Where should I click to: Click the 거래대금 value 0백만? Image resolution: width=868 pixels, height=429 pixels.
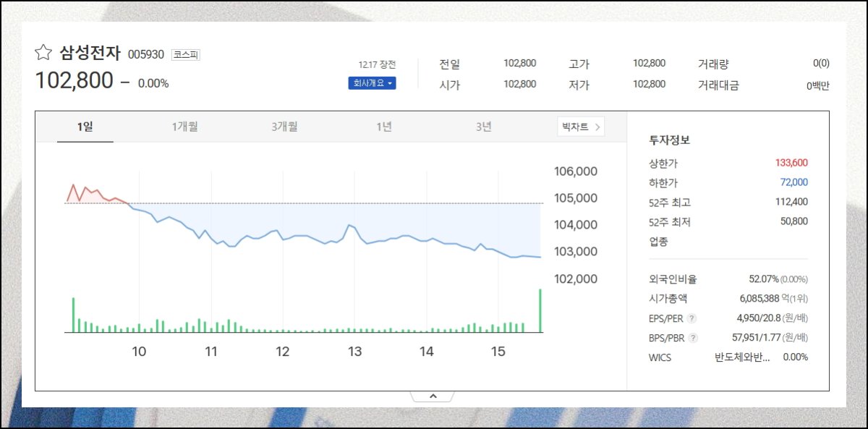(818, 85)
